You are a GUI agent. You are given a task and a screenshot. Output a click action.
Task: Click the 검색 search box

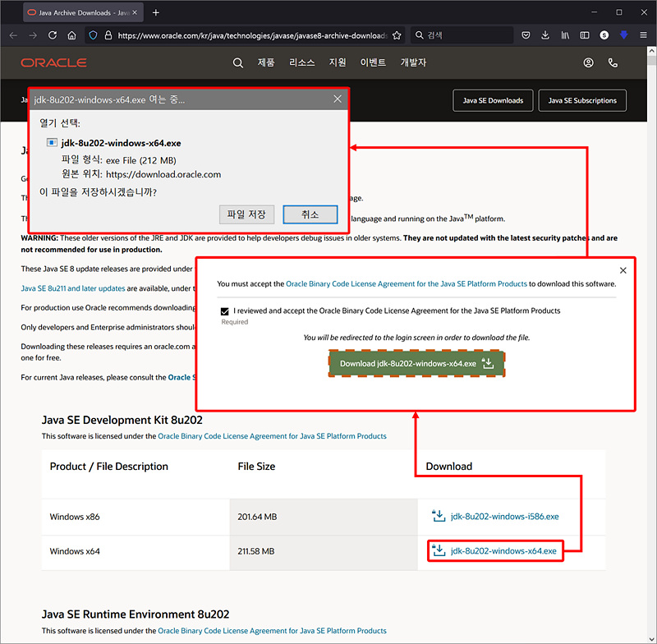(x=462, y=35)
